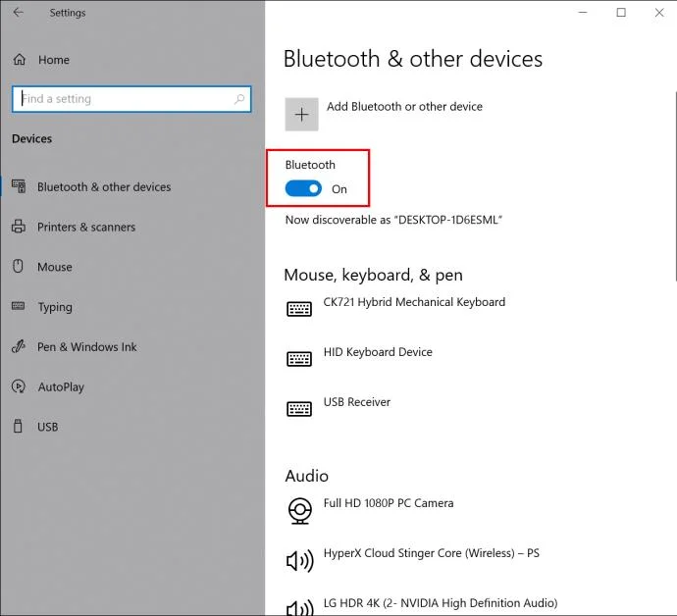The width and height of the screenshot is (677, 616).
Task: Click the Mouse, keyboard, & pen heading
Action: pos(373,275)
